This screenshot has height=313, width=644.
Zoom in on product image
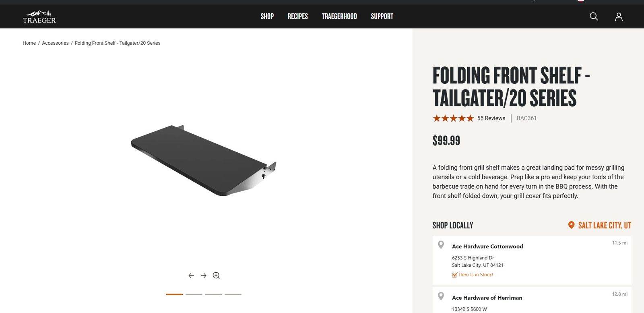(x=216, y=276)
